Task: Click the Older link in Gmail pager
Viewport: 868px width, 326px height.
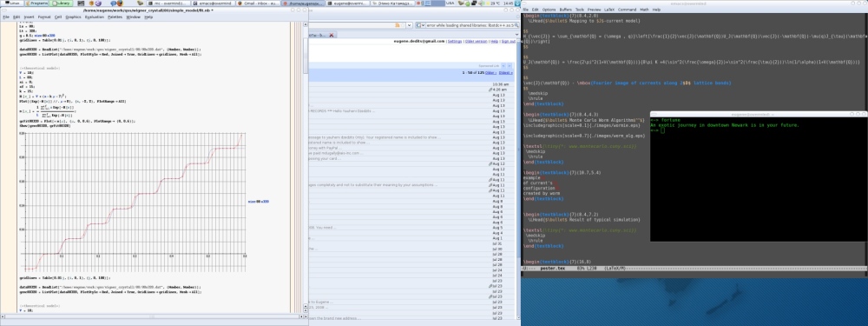Action: pyautogui.click(x=490, y=73)
